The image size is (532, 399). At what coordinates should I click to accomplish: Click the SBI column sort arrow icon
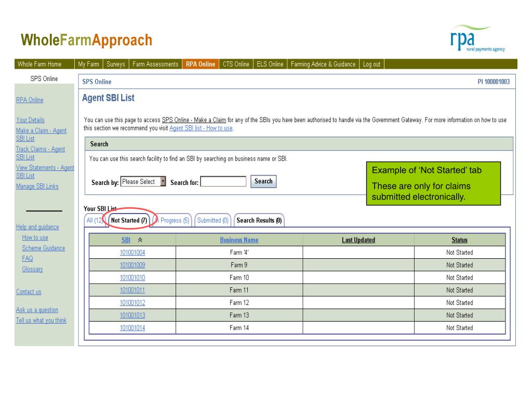pos(140,240)
